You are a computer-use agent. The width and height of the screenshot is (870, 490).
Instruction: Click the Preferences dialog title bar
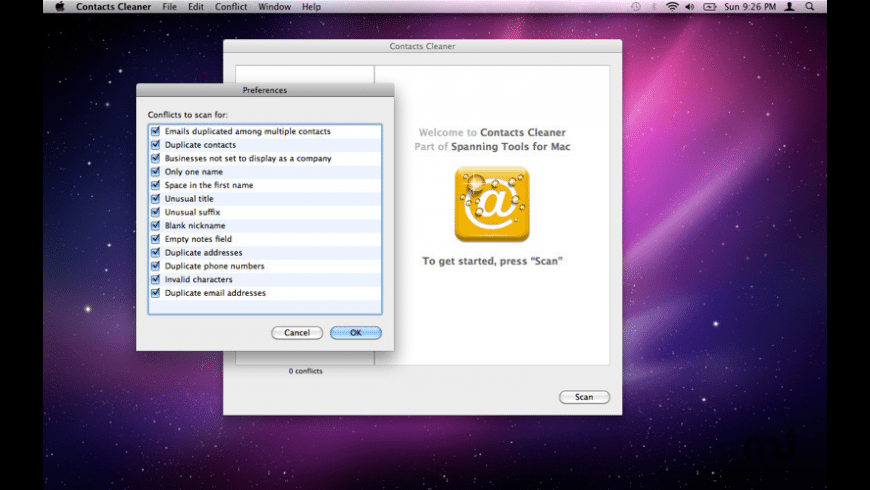265,90
